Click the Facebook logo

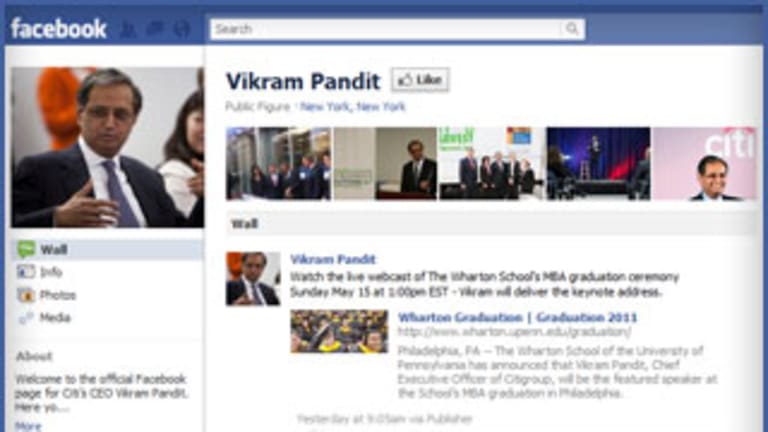58,28
